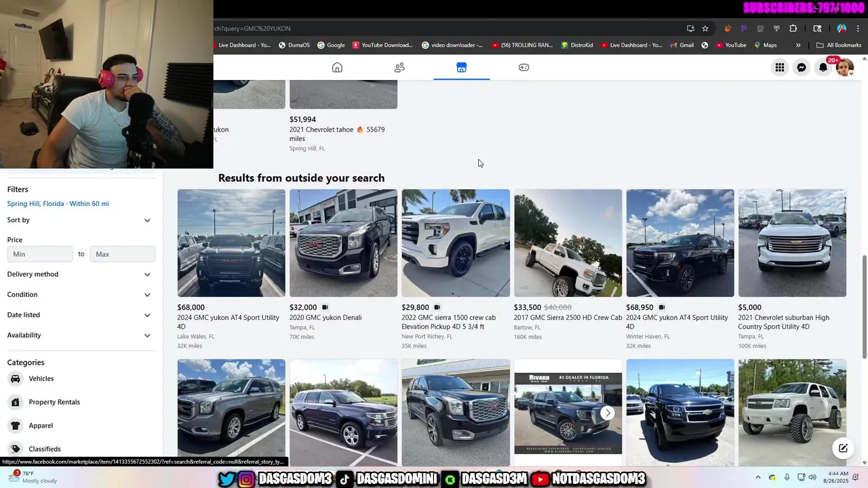868x488 pixels.
Task: Open the $33,500 GMC Sierra 2500 HD photo
Action: tap(568, 243)
